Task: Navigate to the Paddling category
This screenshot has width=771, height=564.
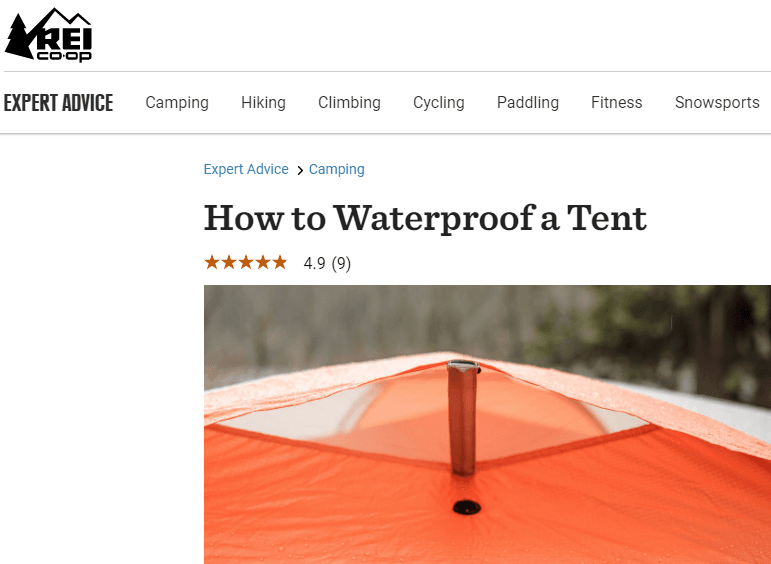Action: coord(527,103)
